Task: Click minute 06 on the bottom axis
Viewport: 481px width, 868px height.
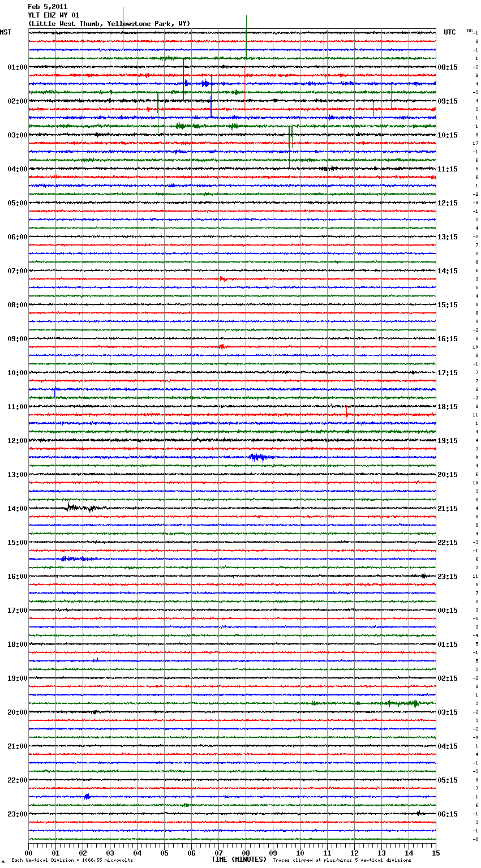Action: pos(191,853)
